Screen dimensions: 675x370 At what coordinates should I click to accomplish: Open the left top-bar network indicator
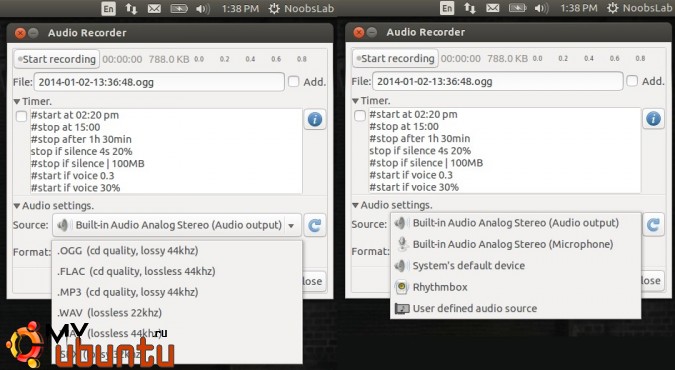point(131,9)
